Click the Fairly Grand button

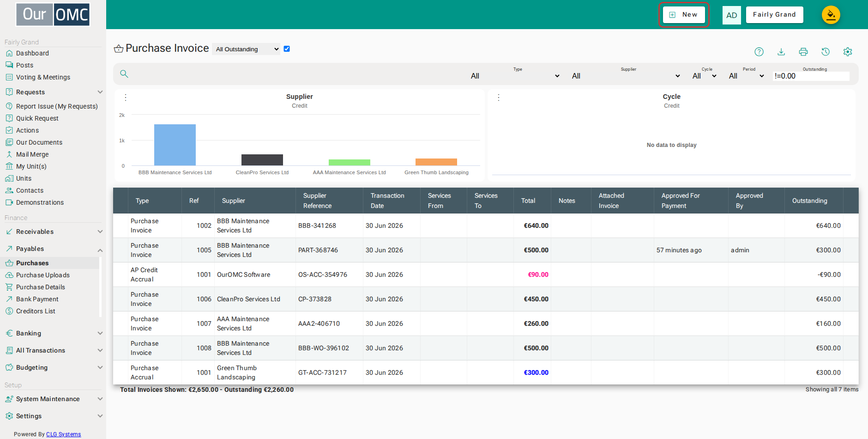coord(774,15)
